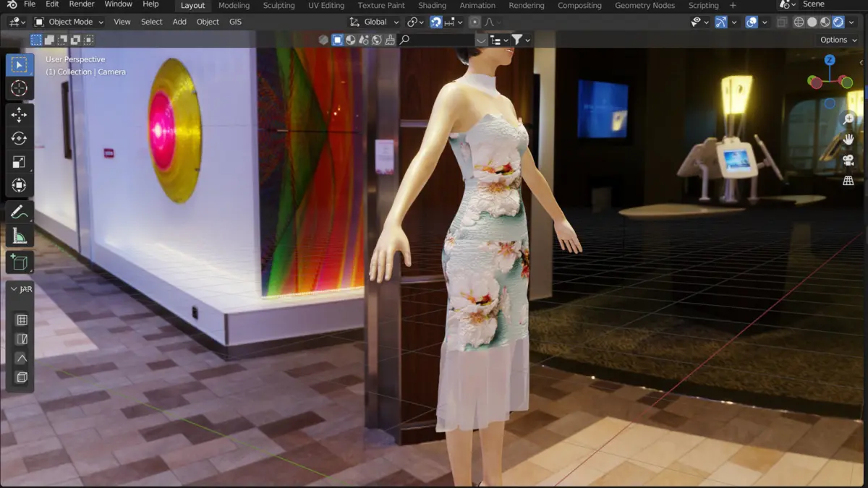Screen dimensions: 868x488
Task: Open the viewport Add menu
Action: (x=179, y=22)
